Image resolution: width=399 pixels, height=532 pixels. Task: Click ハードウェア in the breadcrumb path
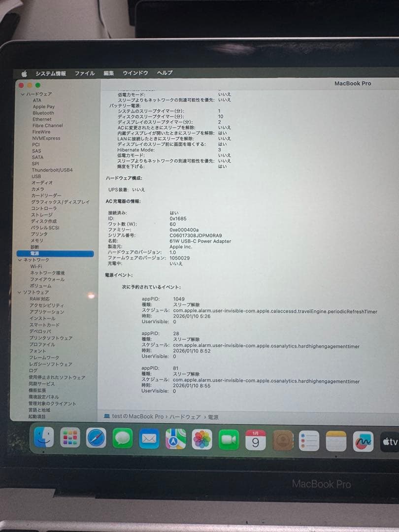click(x=185, y=416)
